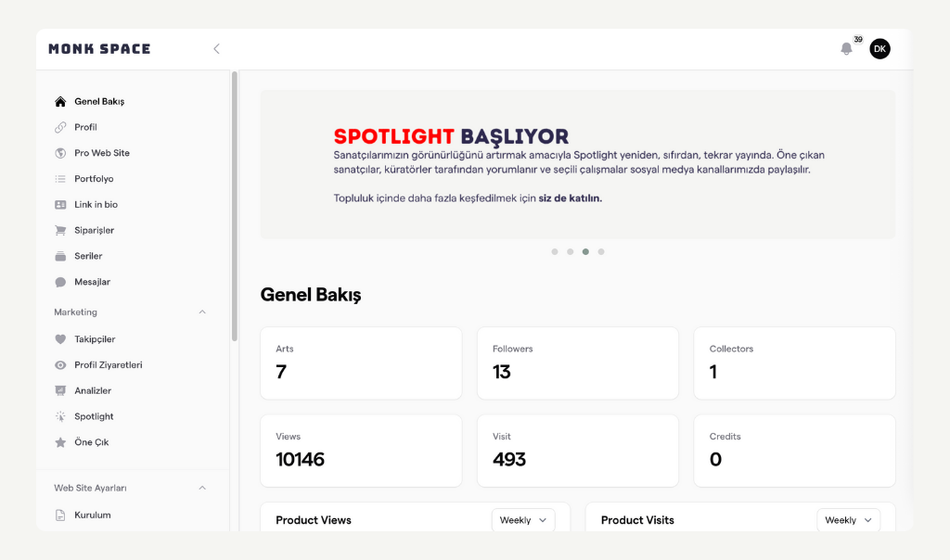This screenshot has width=950, height=560.
Task: Select the second carousel dot
Action: [570, 251]
